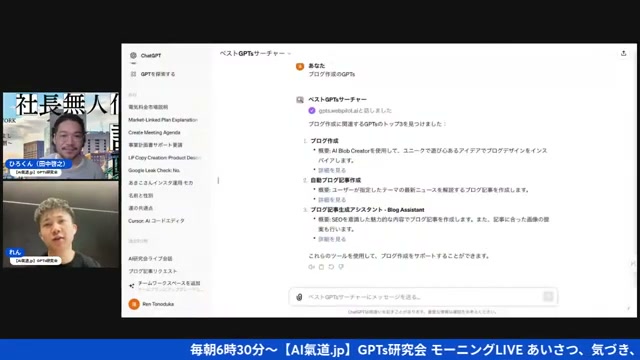Viewport: 640px width, 360px height.
Task: Click GPTを探索する in sidebar
Action: coord(158,74)
